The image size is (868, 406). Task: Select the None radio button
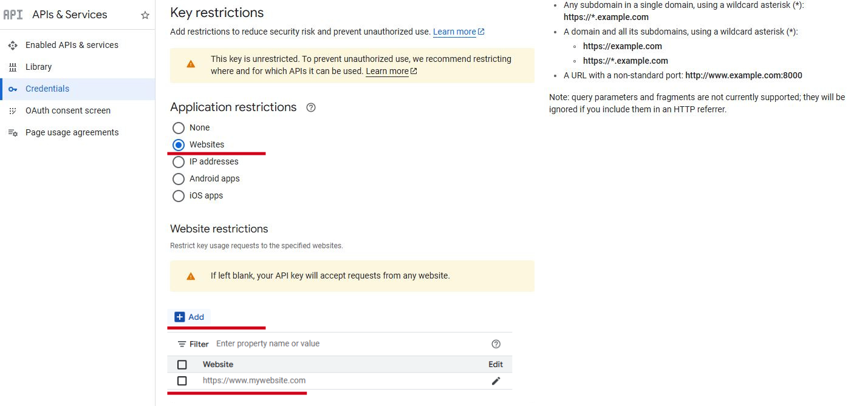point(179,128)
